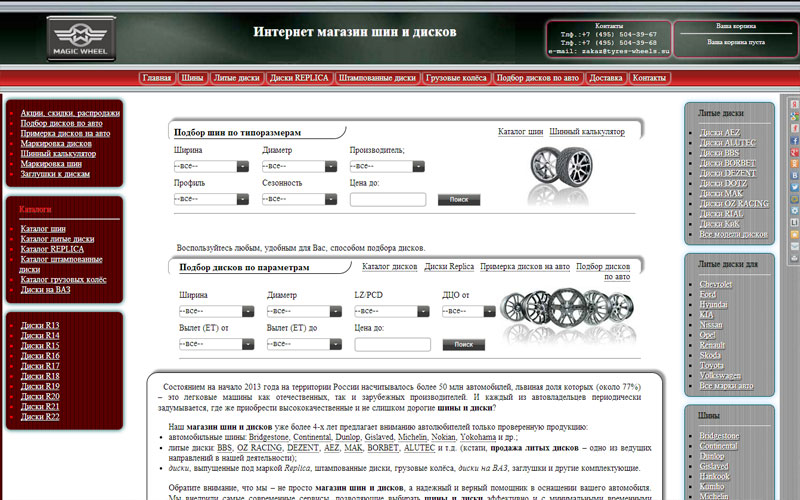The image size is (800, 500).
Task: Open the Volkswagen wheels link
Action: point(720,376)
